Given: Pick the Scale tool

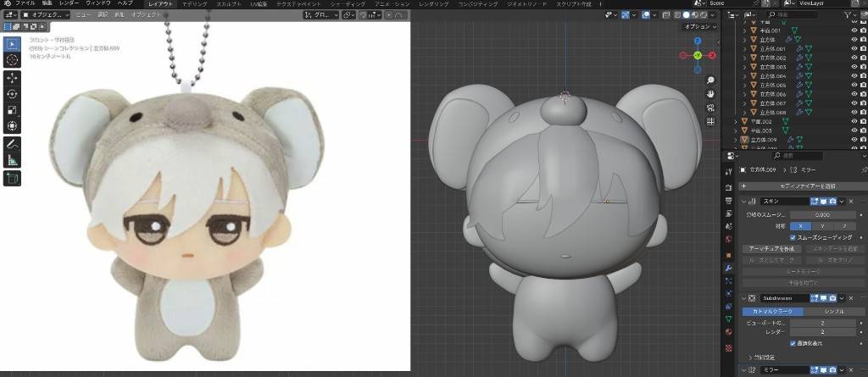Looking at the screenshot, I should click(x=13, y=110).
